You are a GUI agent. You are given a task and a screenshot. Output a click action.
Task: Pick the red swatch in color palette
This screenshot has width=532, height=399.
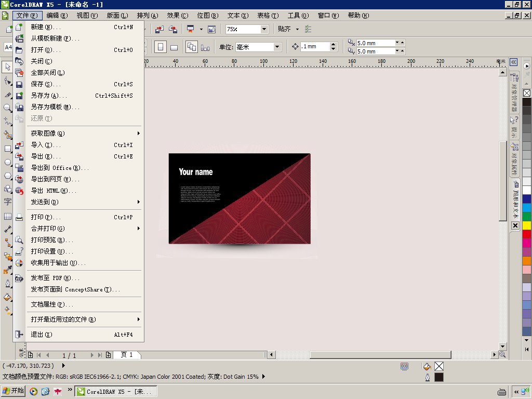click(x=527, y=234)
